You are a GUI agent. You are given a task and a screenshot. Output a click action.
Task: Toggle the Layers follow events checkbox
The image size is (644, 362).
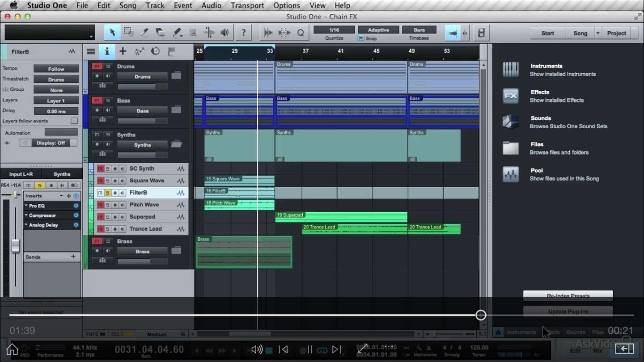74,121
